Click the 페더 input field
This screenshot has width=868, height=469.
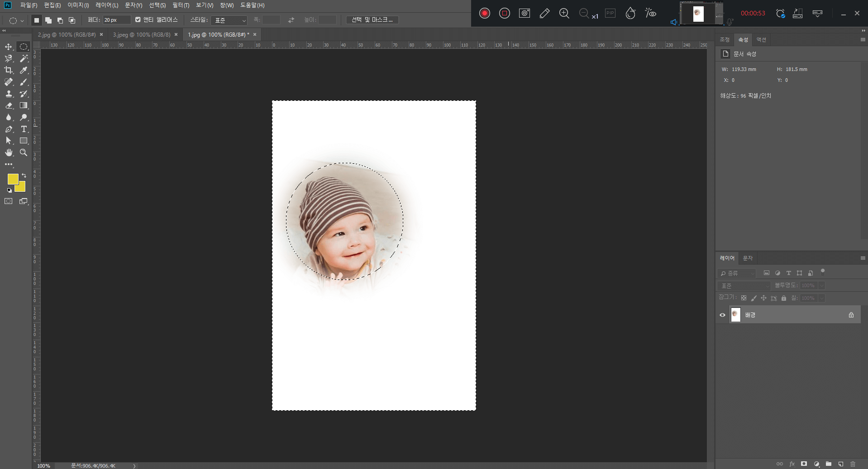pos(116,20)
